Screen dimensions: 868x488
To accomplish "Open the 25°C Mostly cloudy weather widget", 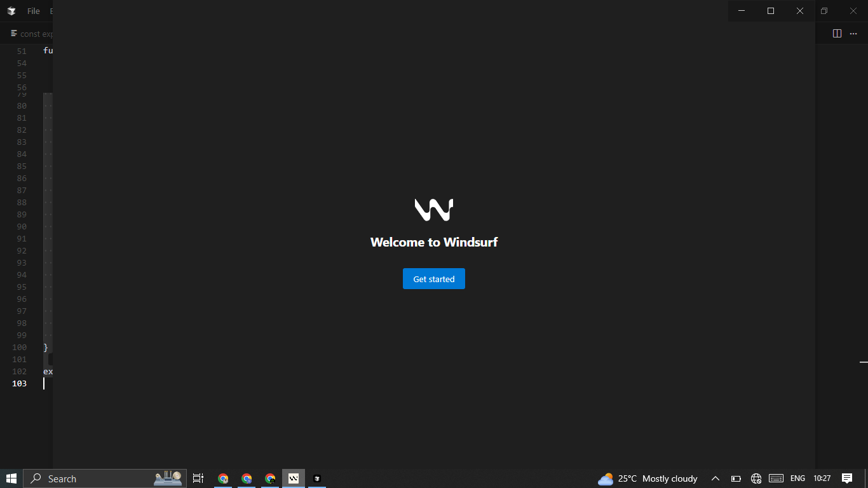I will click(648, 478).
